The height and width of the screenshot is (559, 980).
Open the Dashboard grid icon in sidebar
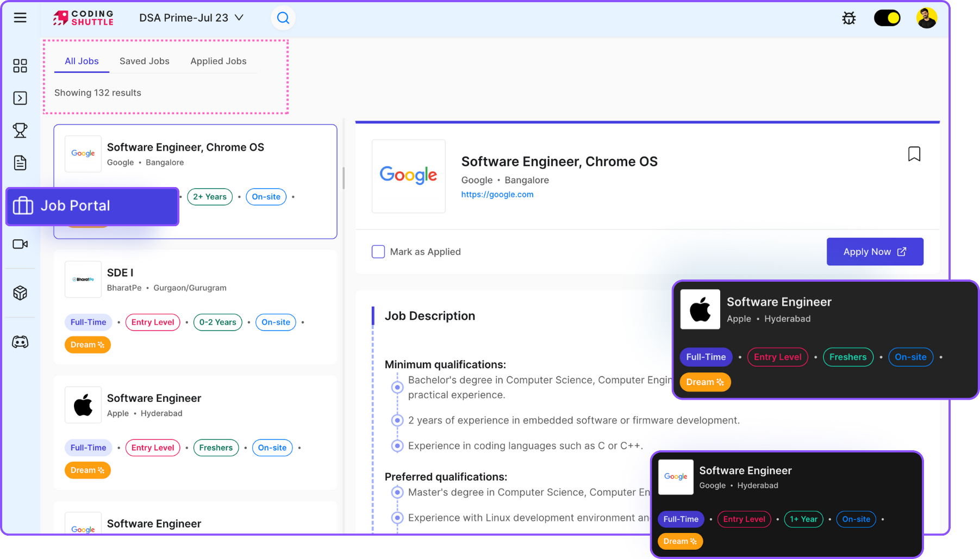point(20,65)
